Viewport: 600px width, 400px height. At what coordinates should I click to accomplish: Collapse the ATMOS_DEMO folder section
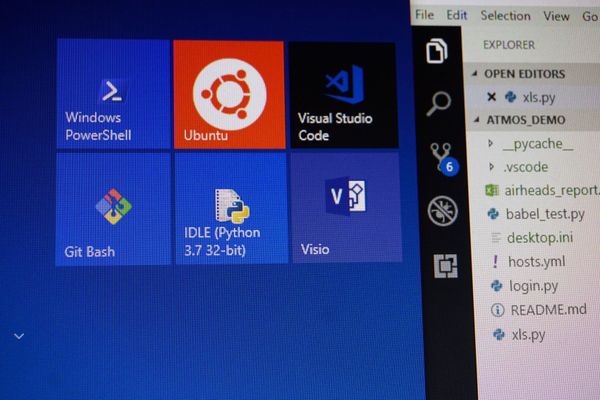click(477, 120)
